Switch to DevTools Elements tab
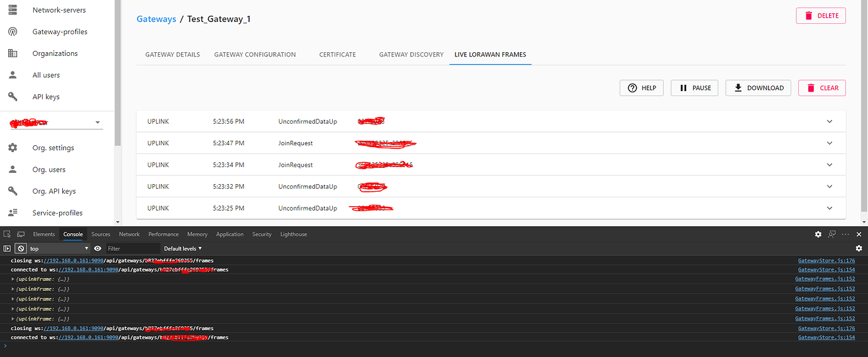Screen dimensions: 868x357 click(x=44, y=234)
